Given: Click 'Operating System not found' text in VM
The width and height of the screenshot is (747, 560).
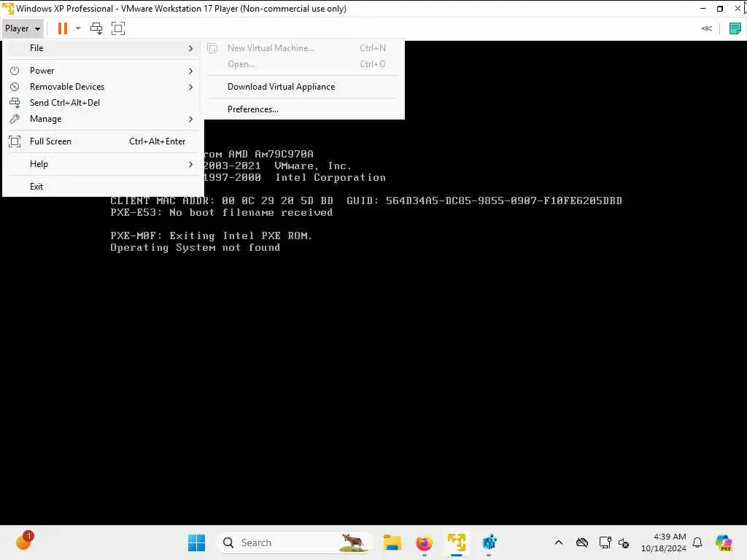Looking at the screenshot, I should [x=196, y=248].
